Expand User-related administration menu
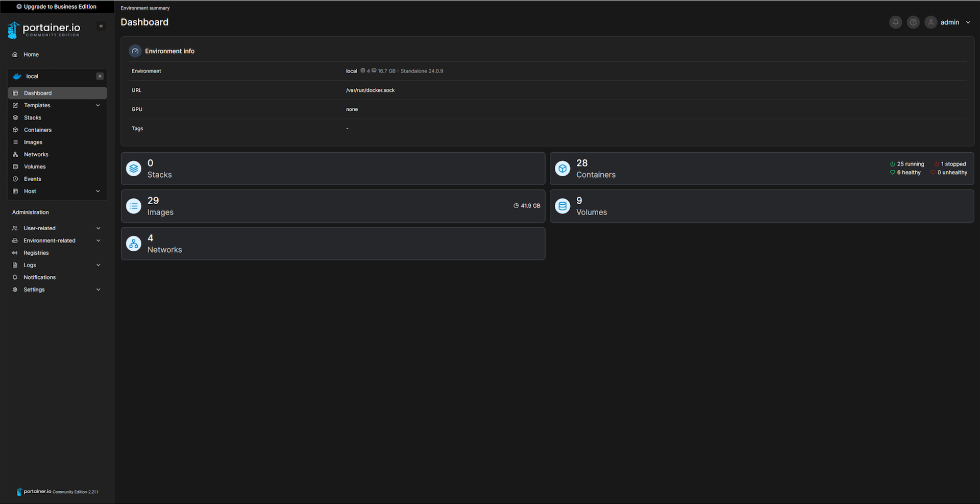Screen dimensions: 980x504 [x=98, y=228]
